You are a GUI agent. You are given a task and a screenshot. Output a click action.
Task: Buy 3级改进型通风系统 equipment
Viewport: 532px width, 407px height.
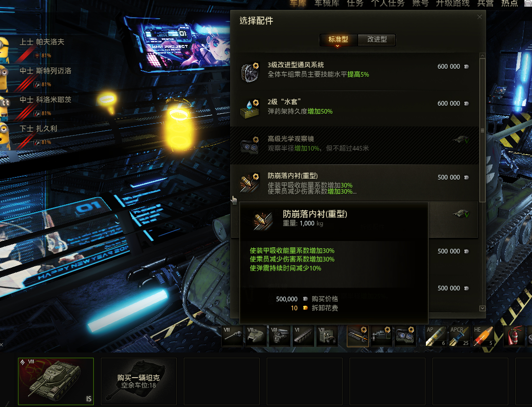(354, 72)
